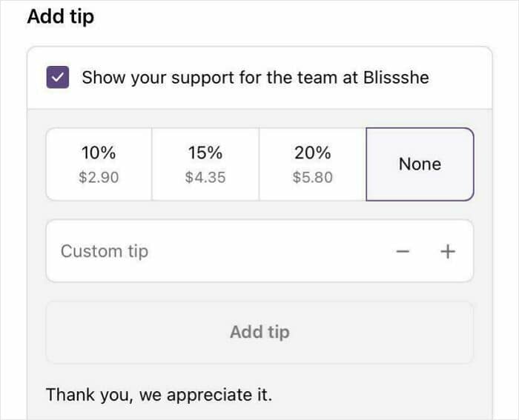This screenshot has width=519, height=420.
Task: Click the word 'None' in the selected option
Action: [420, 164]
